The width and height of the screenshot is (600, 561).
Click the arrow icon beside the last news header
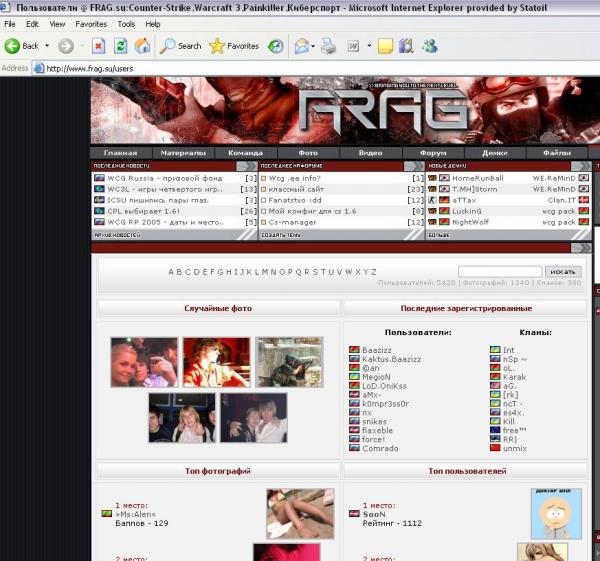coord(247,166)
